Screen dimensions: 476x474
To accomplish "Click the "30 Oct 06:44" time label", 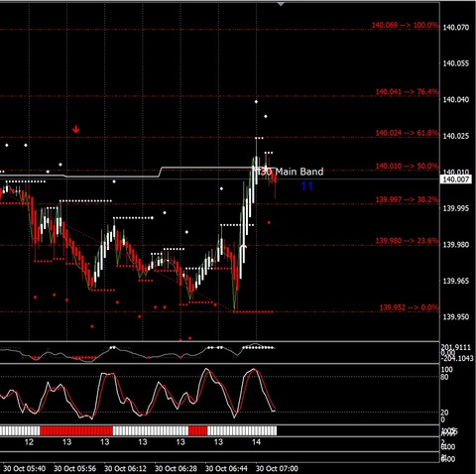I will [227, 468].
